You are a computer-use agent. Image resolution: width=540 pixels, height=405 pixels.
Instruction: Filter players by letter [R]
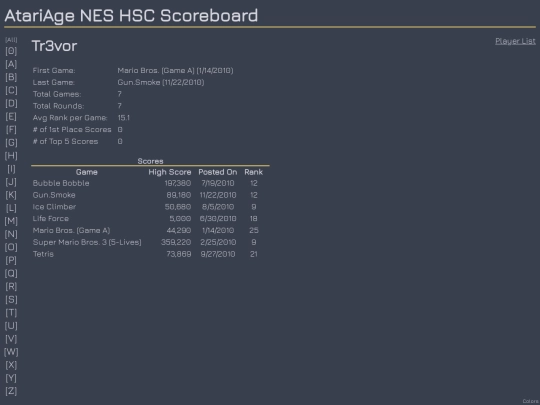click(11, 287)
